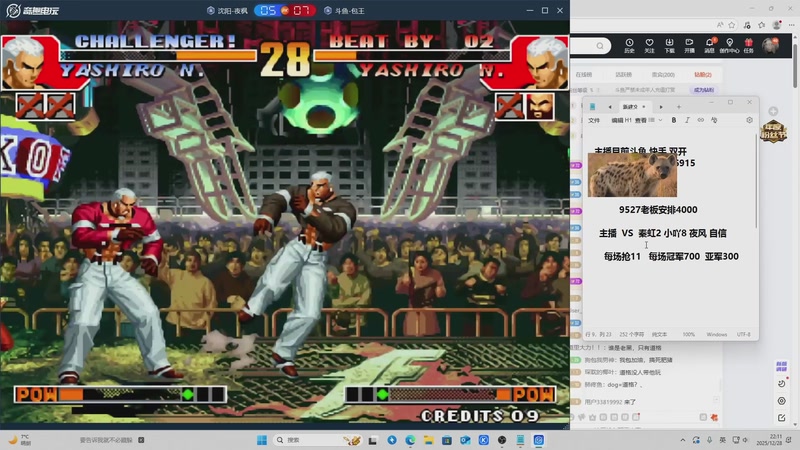Expand the notepad list-style dropdown arrow

point(660,120)
